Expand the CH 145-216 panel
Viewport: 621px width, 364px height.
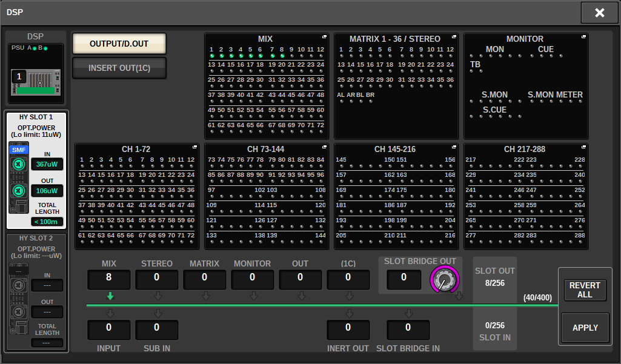coord(454,148)
